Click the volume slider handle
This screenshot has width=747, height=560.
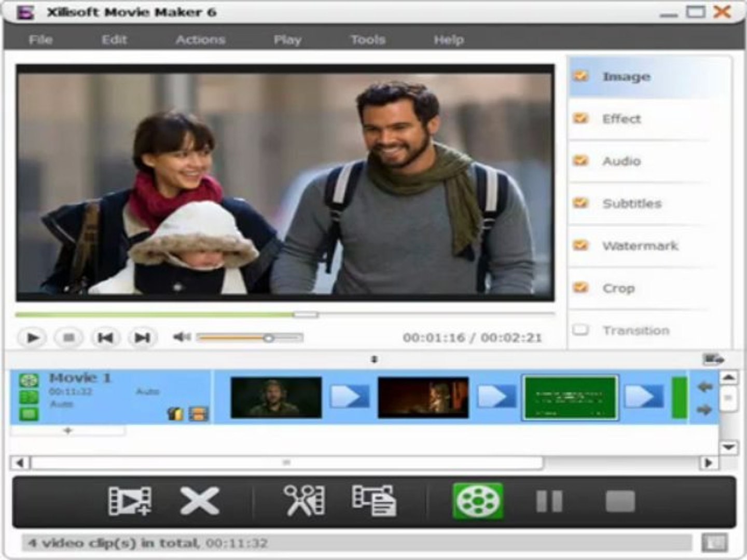(x=268, y=338)
